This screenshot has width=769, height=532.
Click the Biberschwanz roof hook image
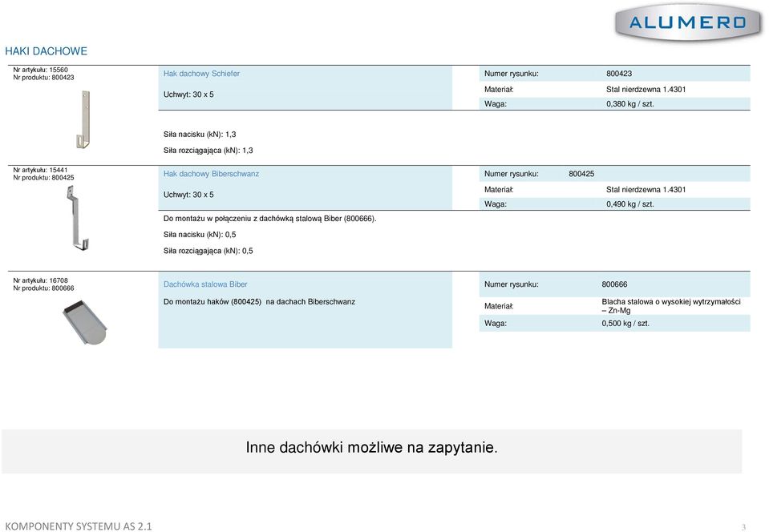coord(78,218)
